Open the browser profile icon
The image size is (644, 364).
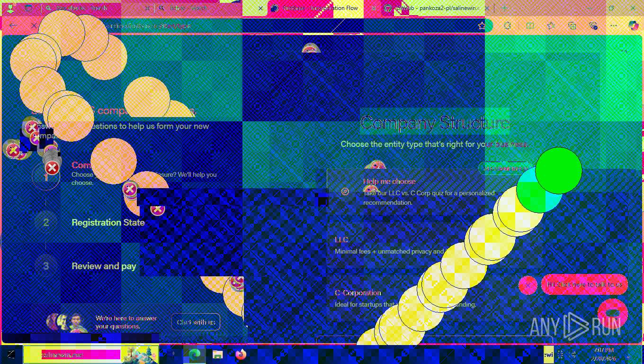[x=10, y=8]
